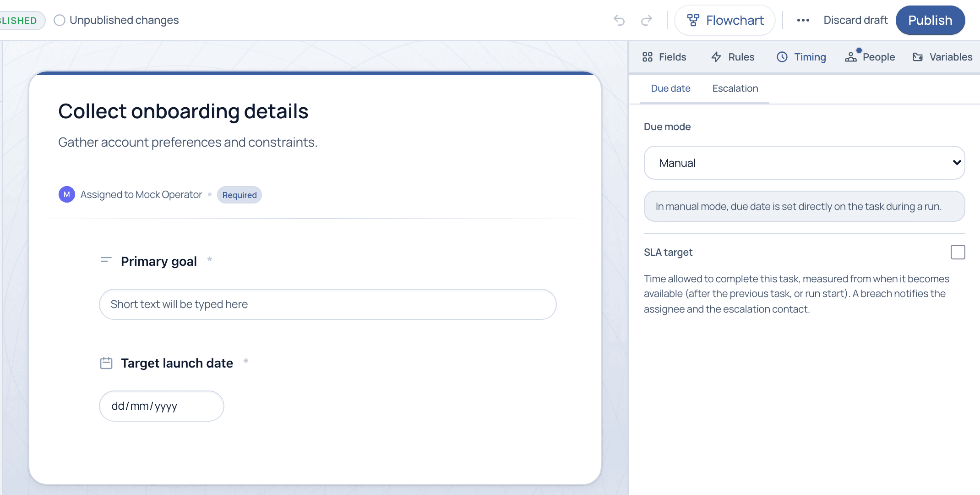Click the Target launch date input

tap(161, 406)
